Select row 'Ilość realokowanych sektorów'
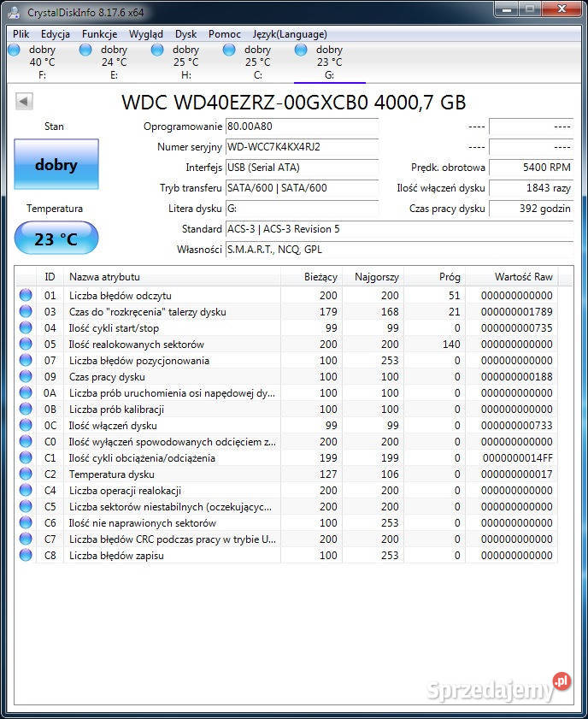 click(286, 344)
